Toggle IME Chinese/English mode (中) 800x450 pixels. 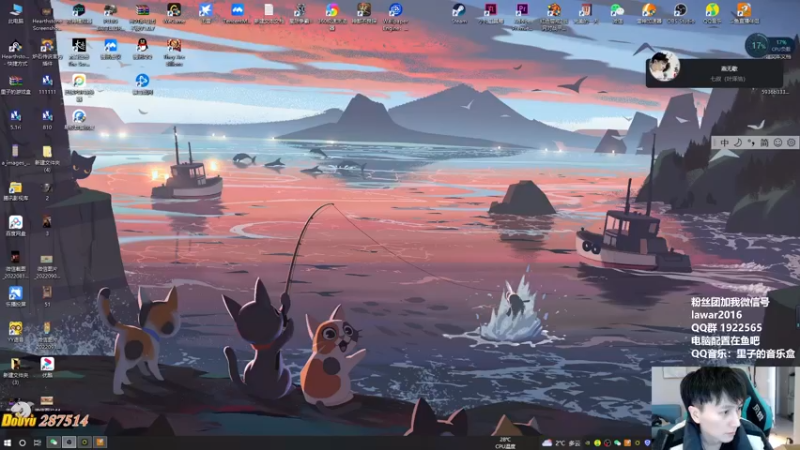[x=724, y=143]
